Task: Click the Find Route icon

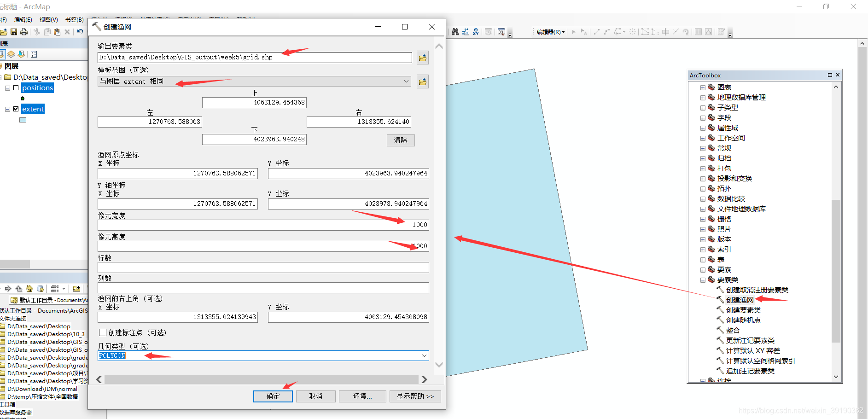Action: coord(466,32)
